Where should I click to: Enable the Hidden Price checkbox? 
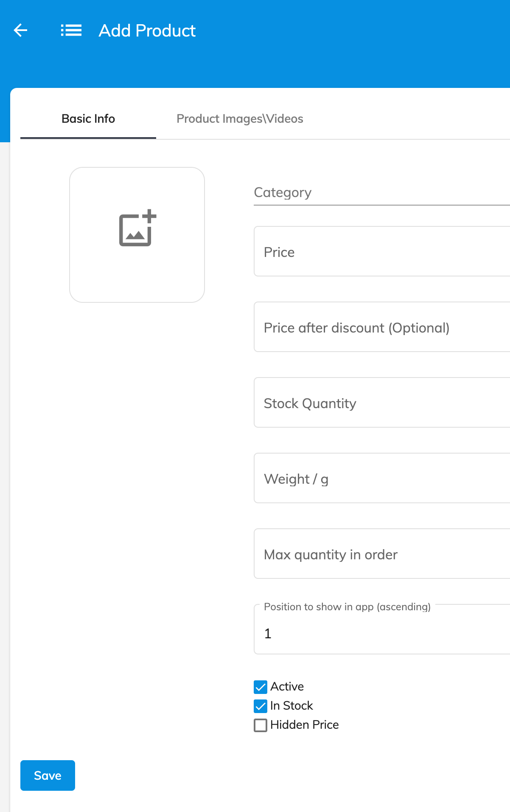point(261,725)
